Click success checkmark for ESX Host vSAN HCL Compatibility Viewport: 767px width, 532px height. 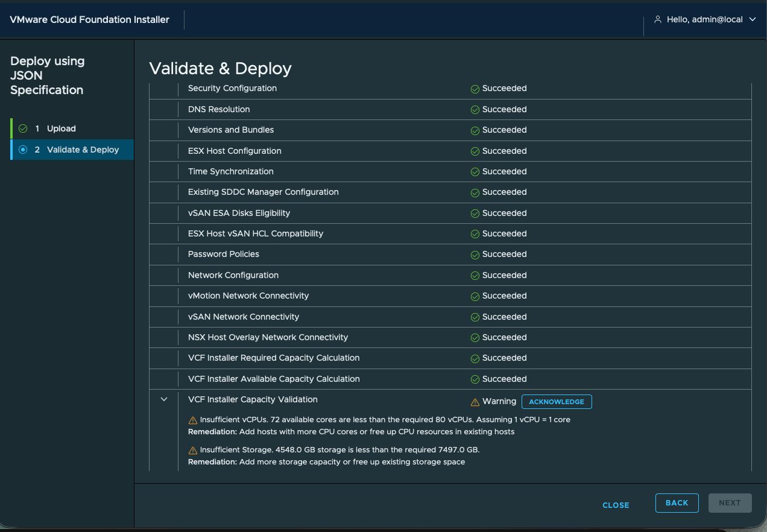coord(475,234)
